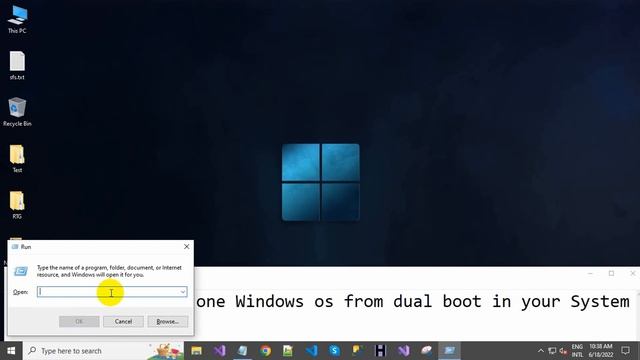
Task: Open the notification center icon
Action: [x=625, y=351]
